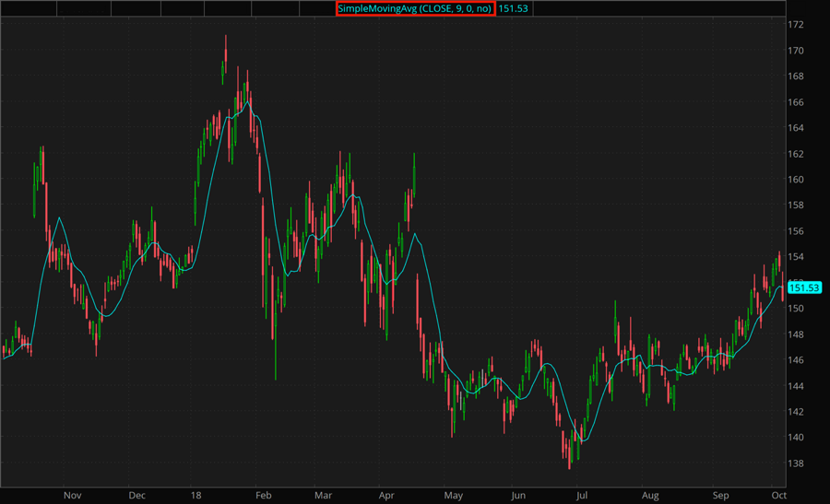The width and height of the screenshot is (830, 504).
Task: Choose the Jul label on the time axis
Action: [x=582, y=495]
